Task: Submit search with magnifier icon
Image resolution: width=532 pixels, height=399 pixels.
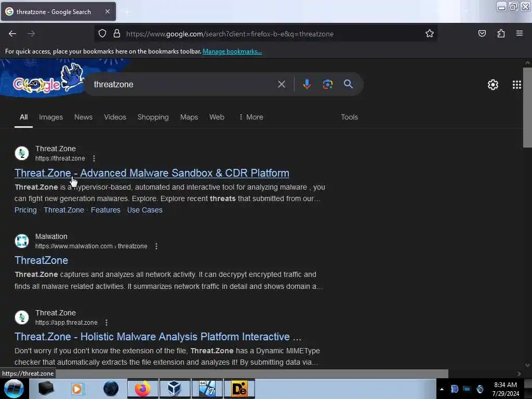Action: coord(348,84)
